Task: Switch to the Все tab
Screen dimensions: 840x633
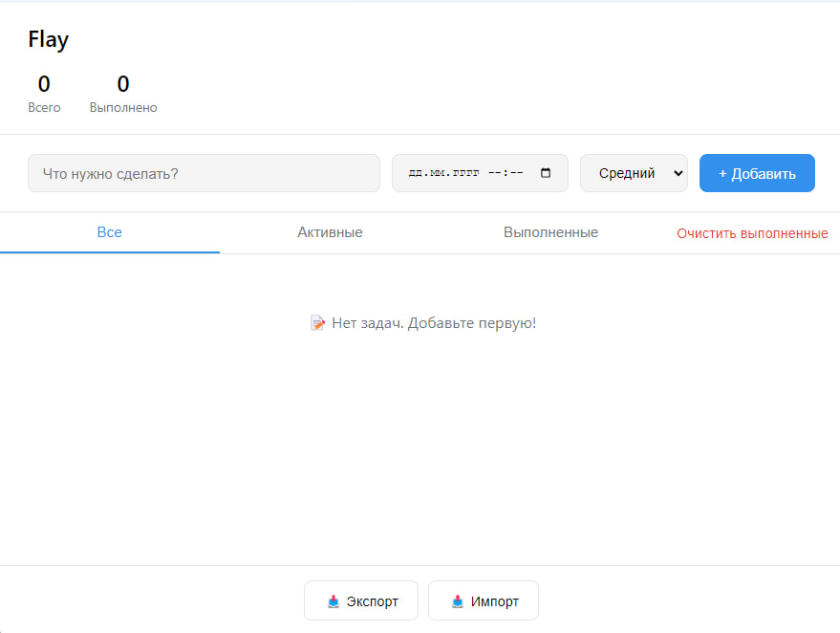Action: (x=110, y=232)
